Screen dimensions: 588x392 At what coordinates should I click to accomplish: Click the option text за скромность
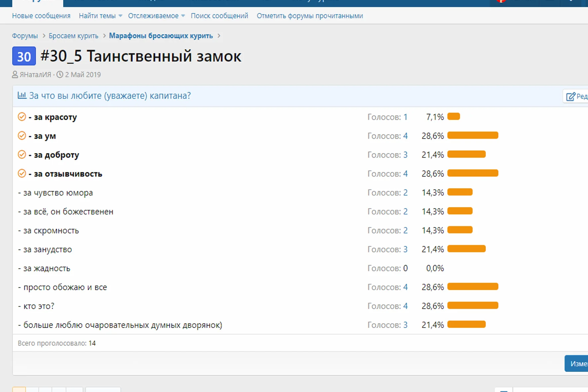pos(48,231)
